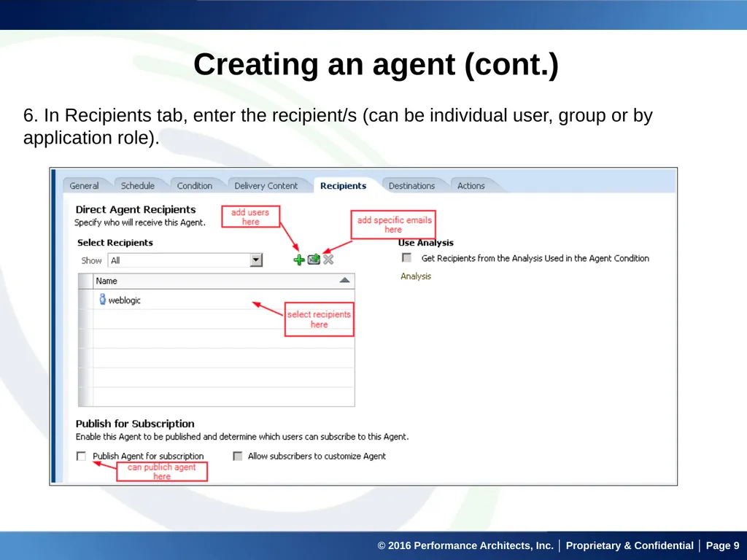The height and width of the screenshot is (560, 747).
Task: Click the Name column header
Action: click(223, 281)
